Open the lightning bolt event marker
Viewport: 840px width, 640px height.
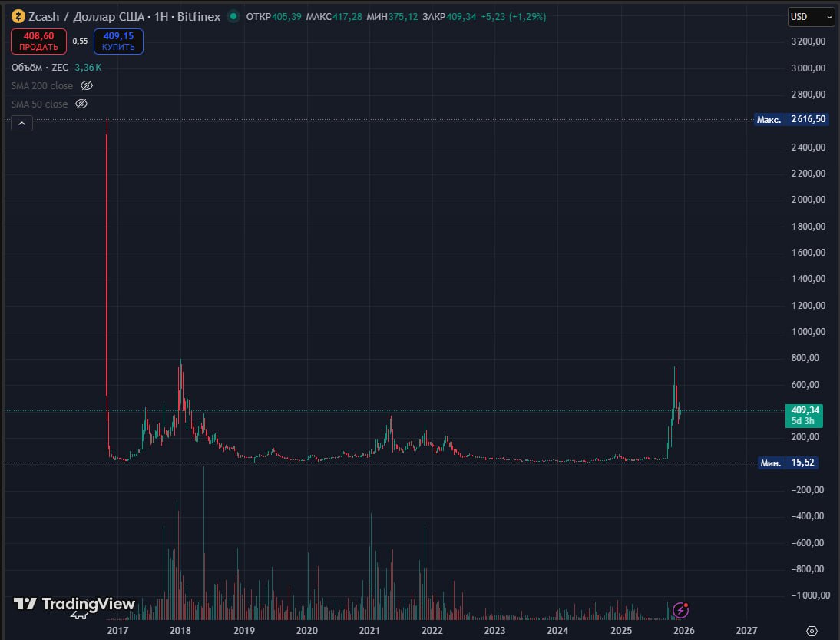[x=680, y=610]
